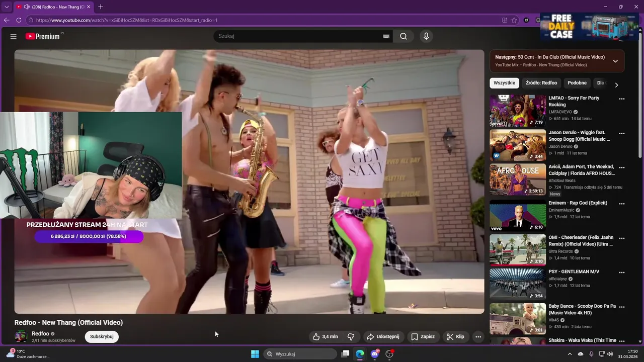This screenshot has height=362, width=644.
Task: Open the YouTube hamburger guide menu
Action: [14, 36]
